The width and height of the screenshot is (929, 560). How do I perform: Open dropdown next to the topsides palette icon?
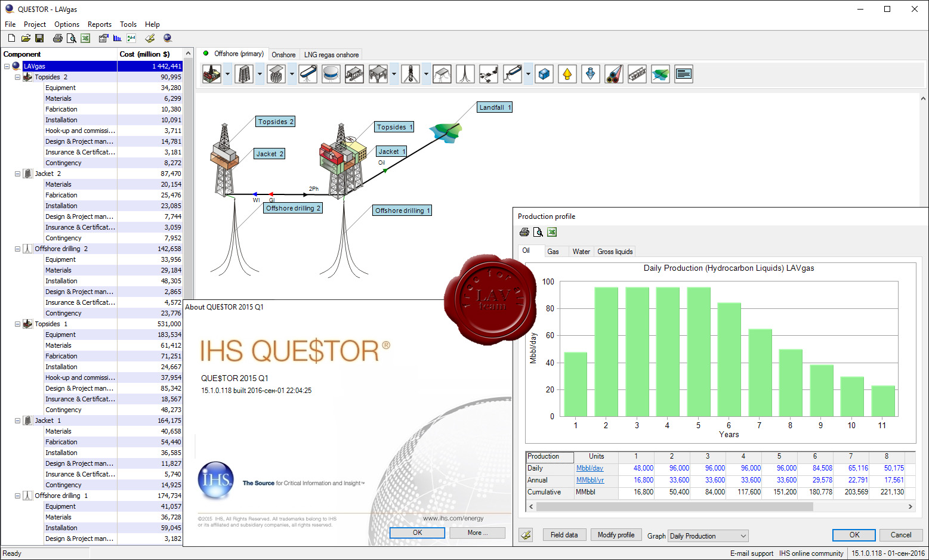[x=227, y=75]
